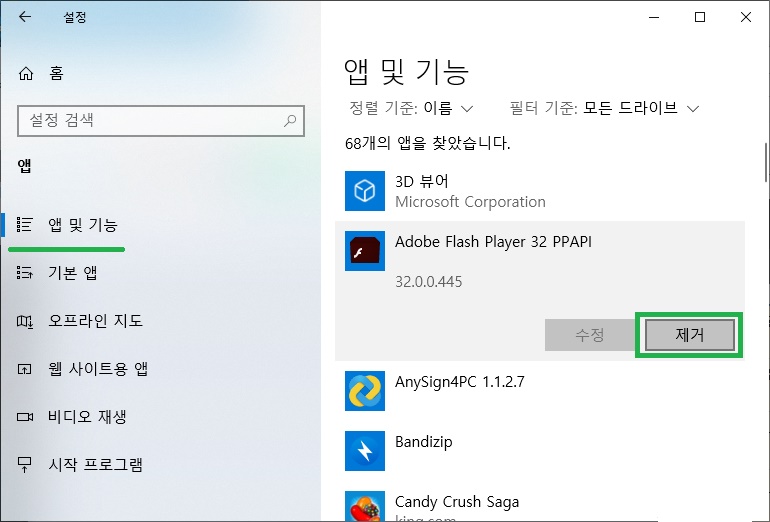The width and height of the screenshot is (770, 522).
Task: Click the Adobe Flash Player app icon
Action: coord(365,251)
